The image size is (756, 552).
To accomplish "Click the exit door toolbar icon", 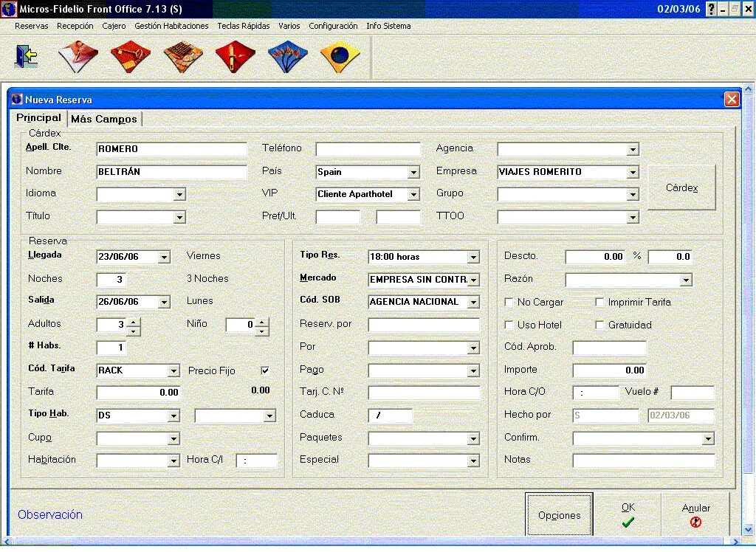I will tap(26, 56).
